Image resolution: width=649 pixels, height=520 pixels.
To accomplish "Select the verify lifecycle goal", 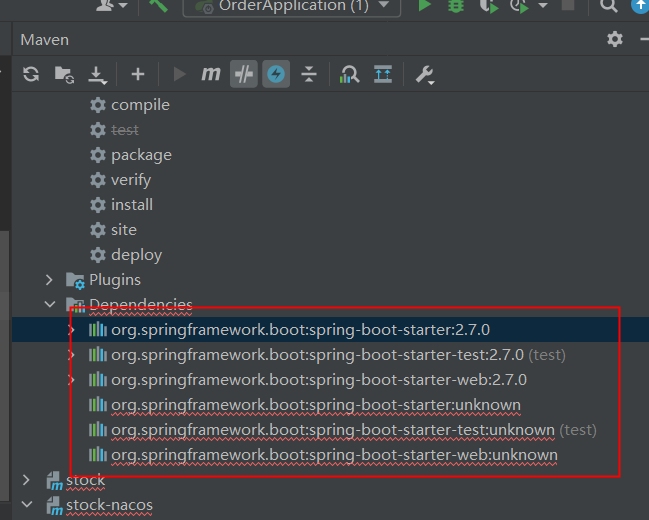I will (x=131, y=180).
